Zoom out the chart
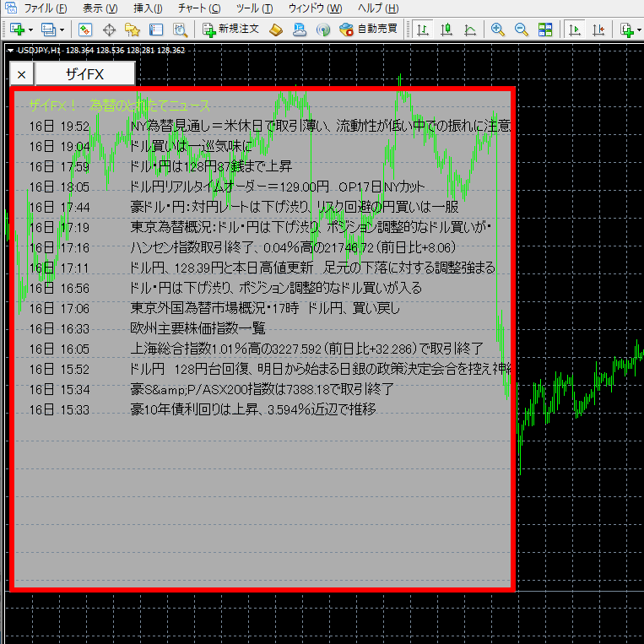Image resolution: width=644 pixels, height=644 pixels. point(522,30)
